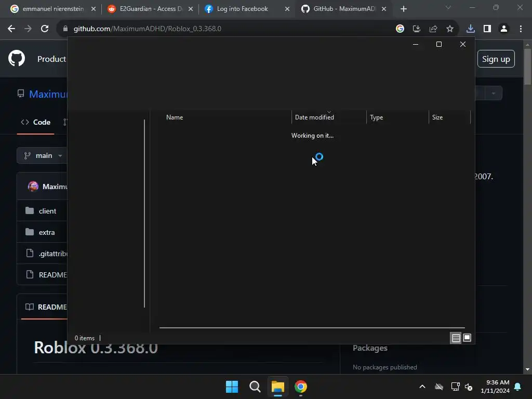Click the GitHub Octocat logo
The width and height of the screenshot is (532, 399).
click(17, 58)
